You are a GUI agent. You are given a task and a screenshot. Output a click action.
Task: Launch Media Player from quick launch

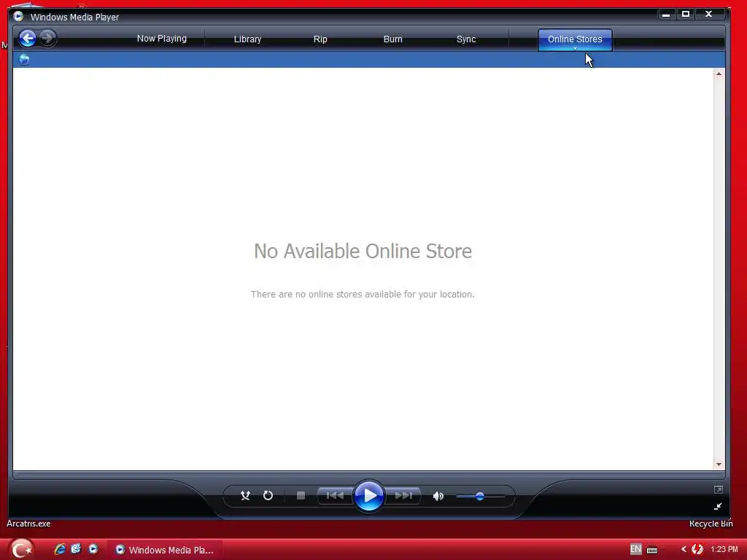(93, 549)
